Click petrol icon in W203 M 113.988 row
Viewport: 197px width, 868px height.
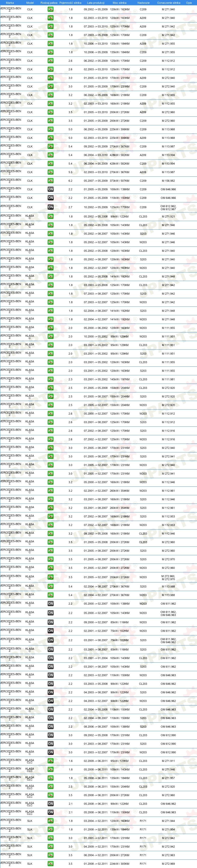[x=51, y=595]
